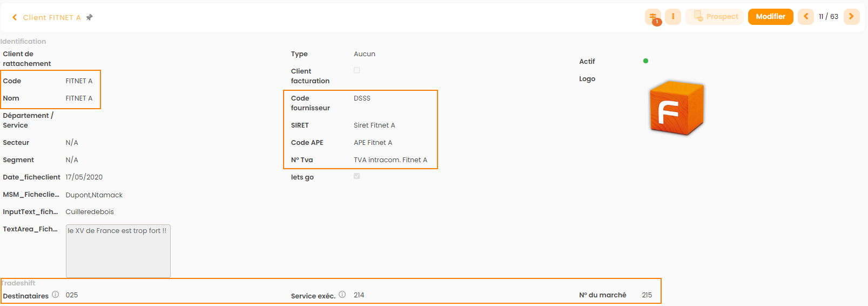Open the three-dot more options menu

[x=673, y=17]
